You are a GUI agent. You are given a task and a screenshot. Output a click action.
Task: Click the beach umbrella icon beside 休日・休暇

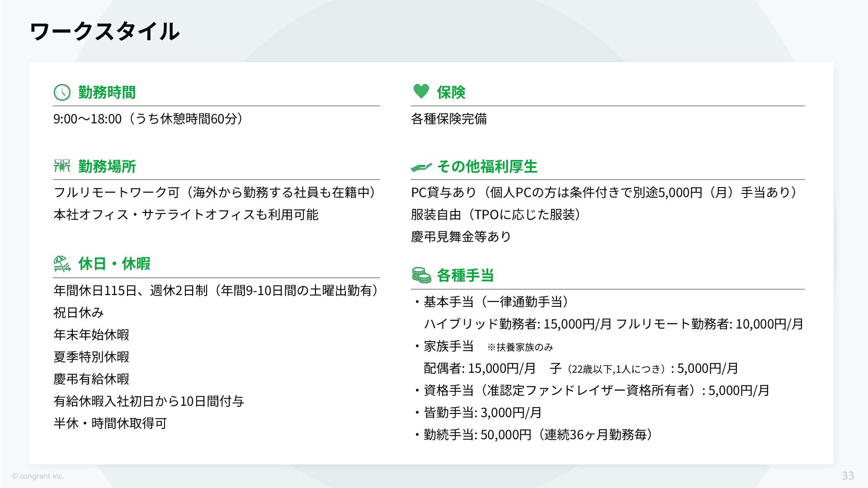pyautogui.click(x=62, y=263)
